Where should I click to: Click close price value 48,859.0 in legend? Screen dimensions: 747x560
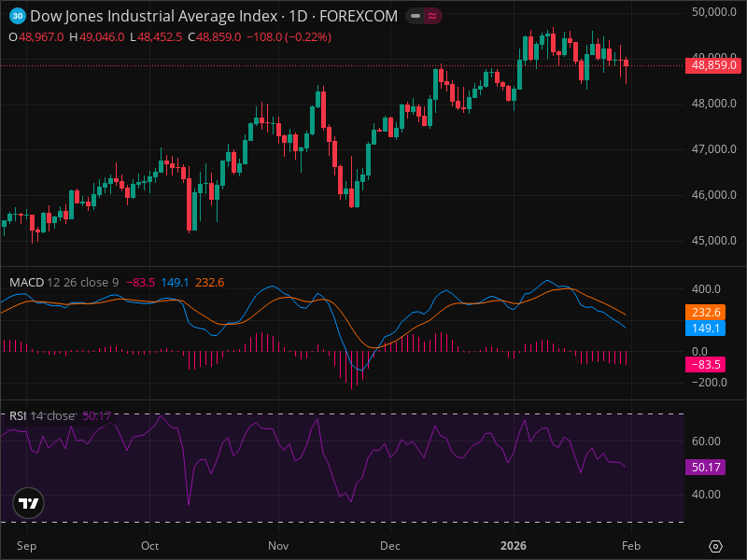point(218,37)
